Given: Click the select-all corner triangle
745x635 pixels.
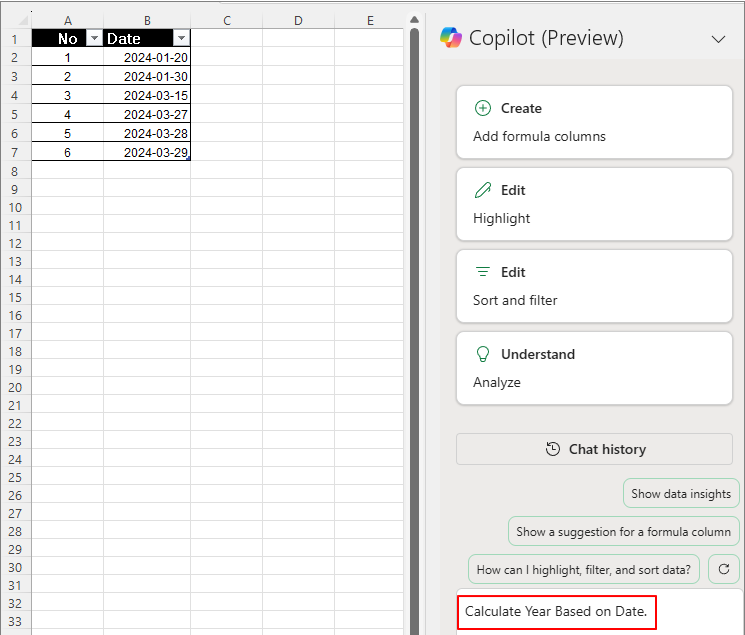Looking at the screenshot, I should pos(23,20).
